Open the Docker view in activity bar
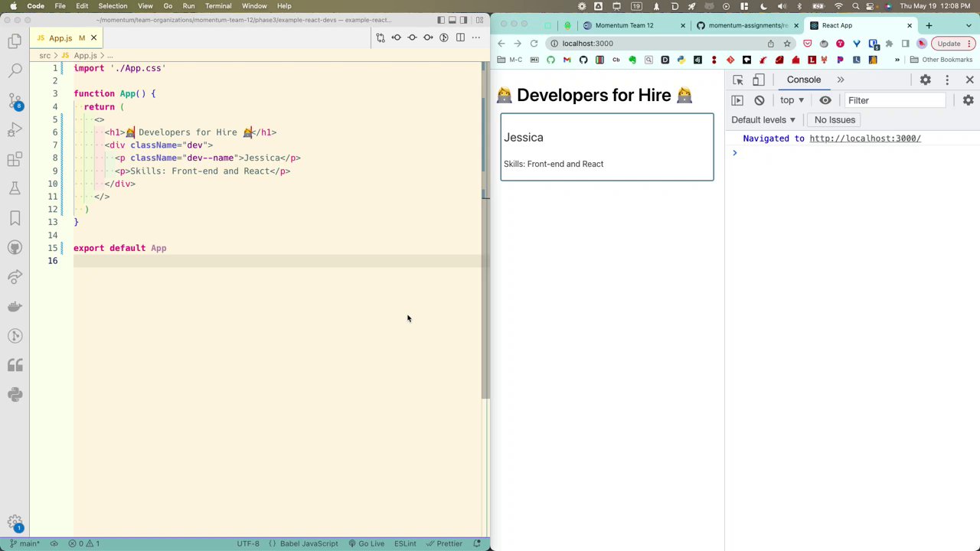Viewport: 980px width, 551px height. (x=15, y=306)
